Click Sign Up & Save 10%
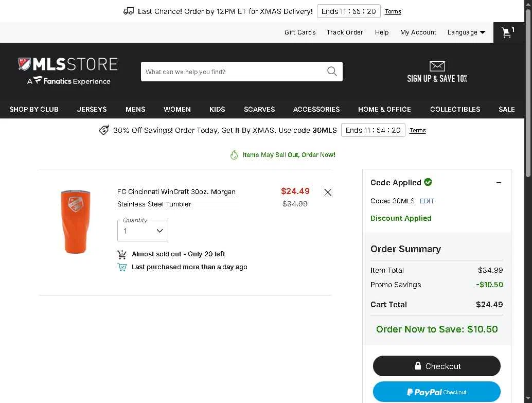Image resolution: width=532 pixels, height=403 pixels. tap(437, 78)
